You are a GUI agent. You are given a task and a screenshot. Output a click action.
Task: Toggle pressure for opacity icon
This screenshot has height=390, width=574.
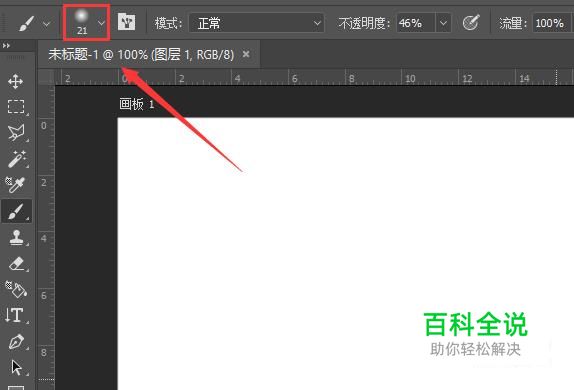471,23
